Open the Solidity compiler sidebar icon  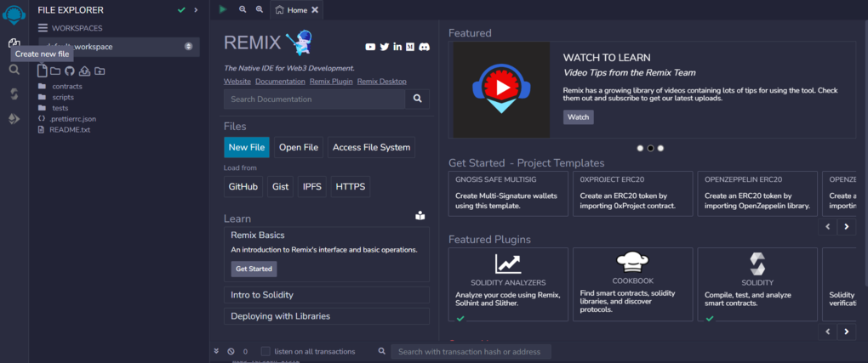pos(14,94)
